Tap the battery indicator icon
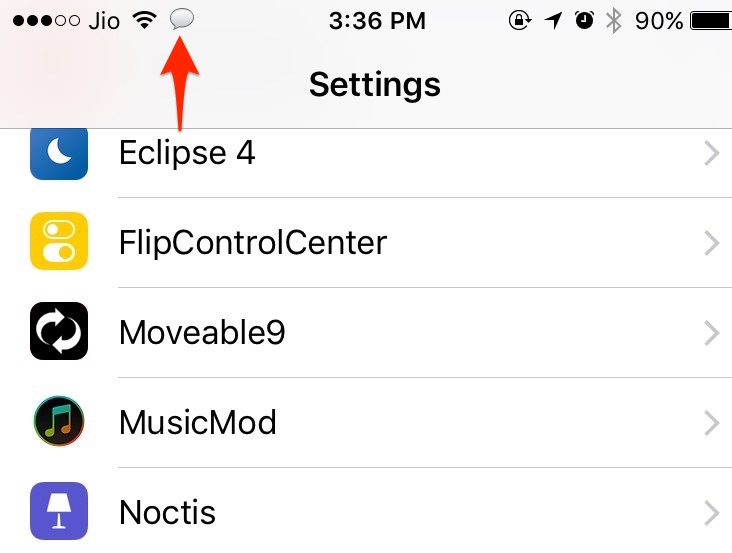 (709, 20)
